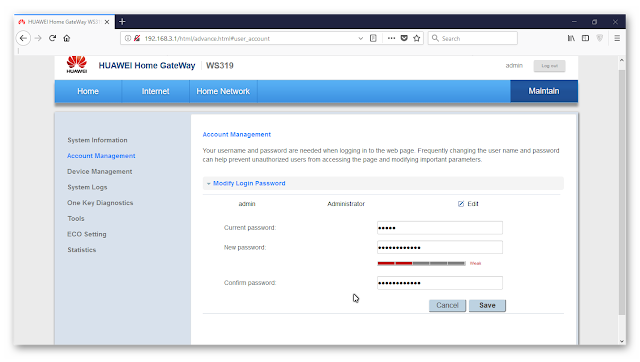The height and width of the screenshot is (362, 640).
Task: Open the address bar history dropdown arrow
Action: tap(360, 38)
